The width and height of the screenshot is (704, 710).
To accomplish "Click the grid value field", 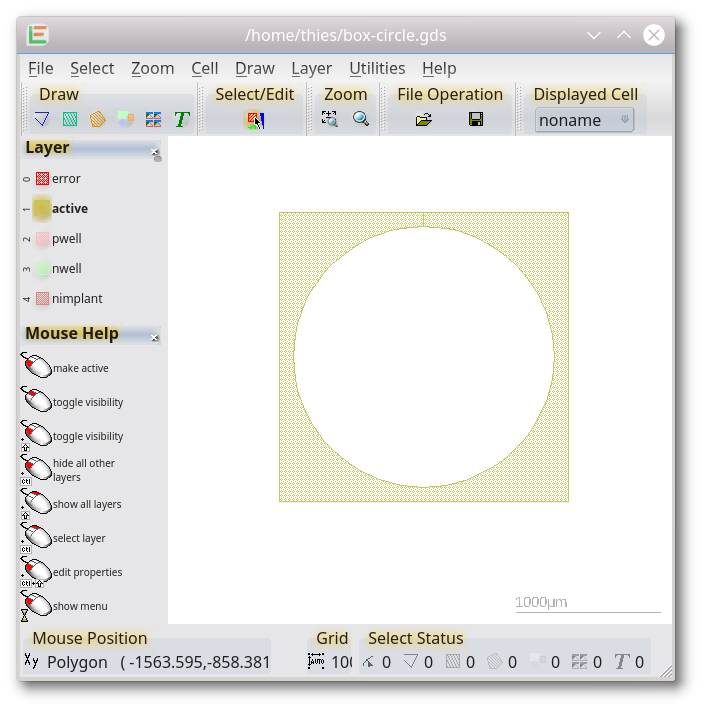I will [x=341, y=662].
